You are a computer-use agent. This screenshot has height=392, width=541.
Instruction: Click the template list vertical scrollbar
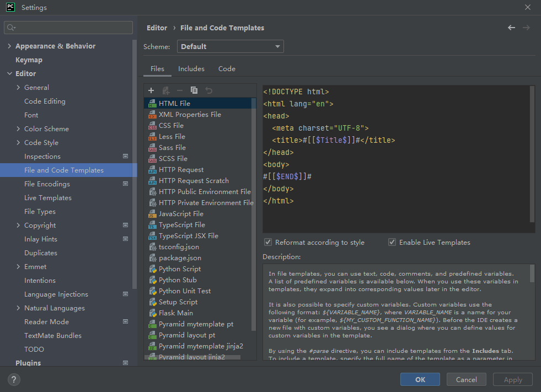pos(254,214)
